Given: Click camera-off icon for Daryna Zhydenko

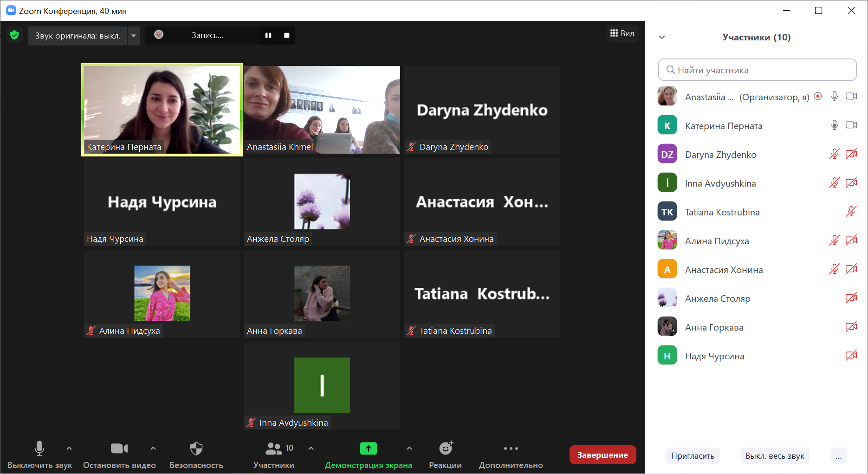Looking at the screenshot, I should [x=851, y=154].
